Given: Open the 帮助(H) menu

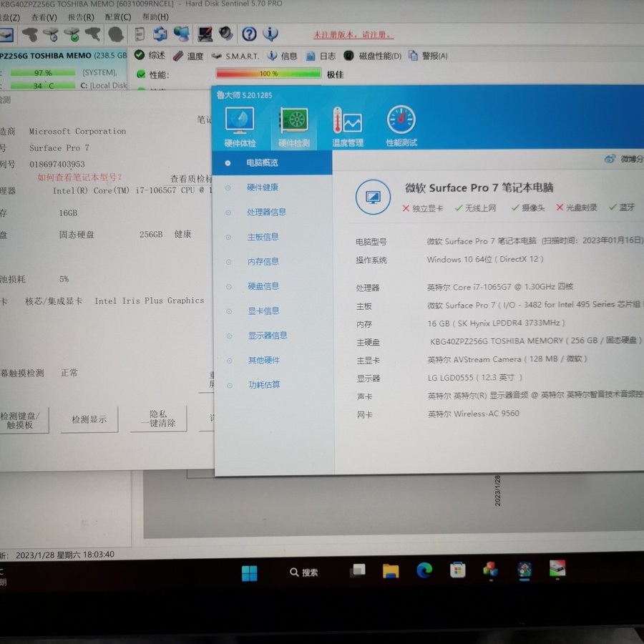Looking at the screenshot, I should (155, 17).
